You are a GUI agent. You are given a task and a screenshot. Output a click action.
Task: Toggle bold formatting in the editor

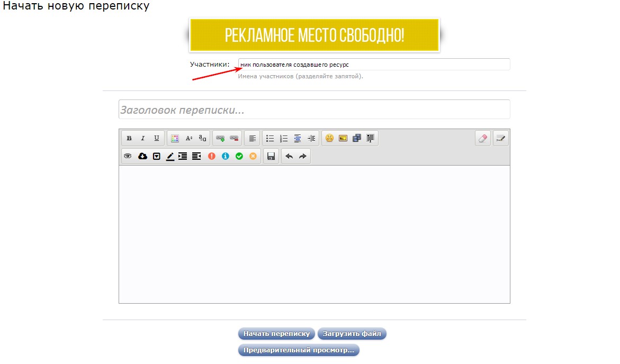tap(129, 139)
